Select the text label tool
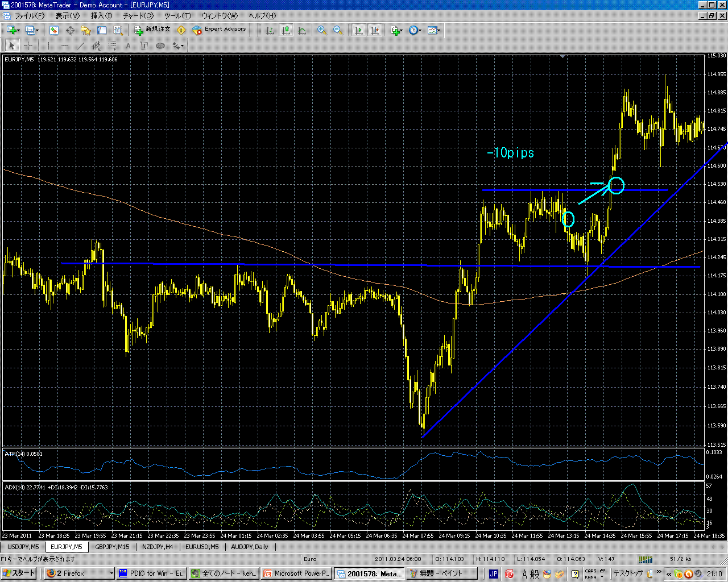 pyautogui.click(x=128, y=45)
